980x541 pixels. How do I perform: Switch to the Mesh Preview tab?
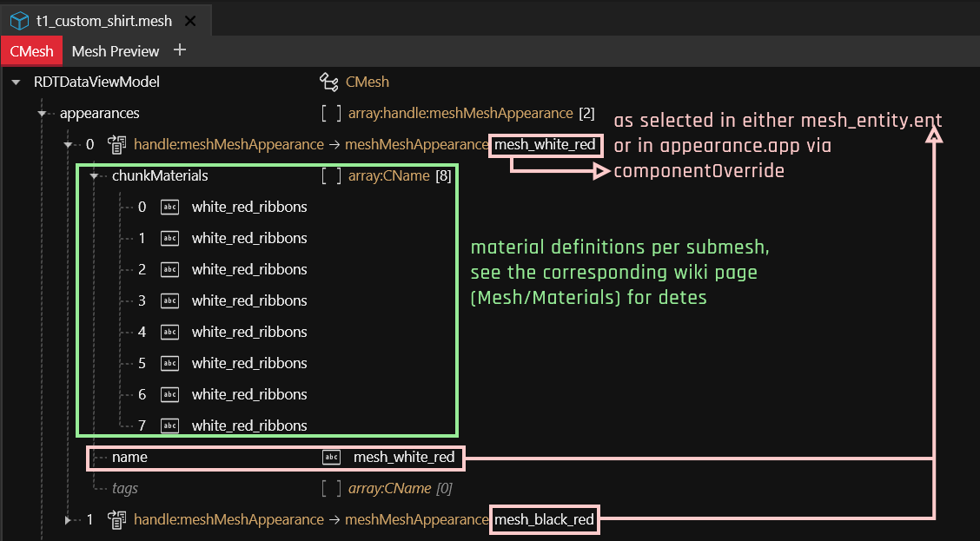click(x=116, y=51)
